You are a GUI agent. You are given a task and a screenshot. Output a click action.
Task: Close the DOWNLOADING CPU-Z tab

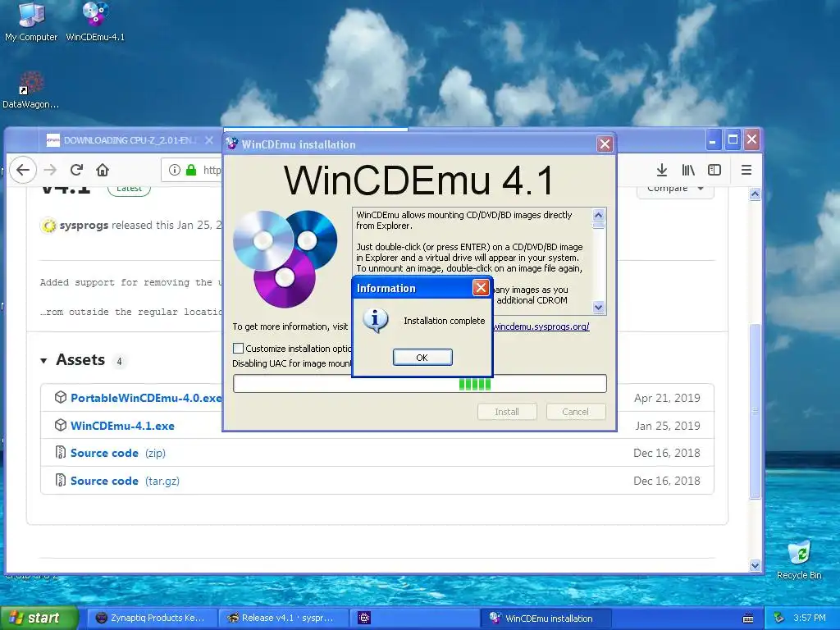(209, 139)
